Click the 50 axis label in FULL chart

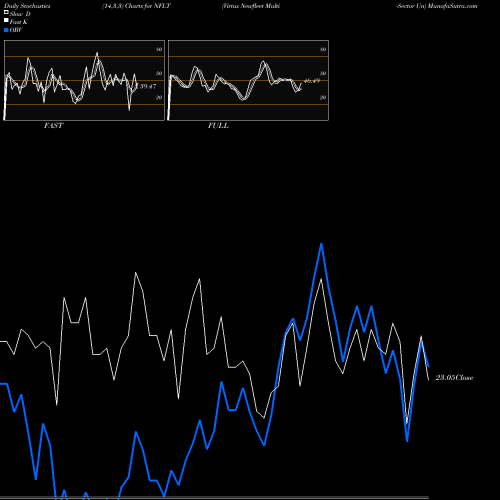pos(323,73)
